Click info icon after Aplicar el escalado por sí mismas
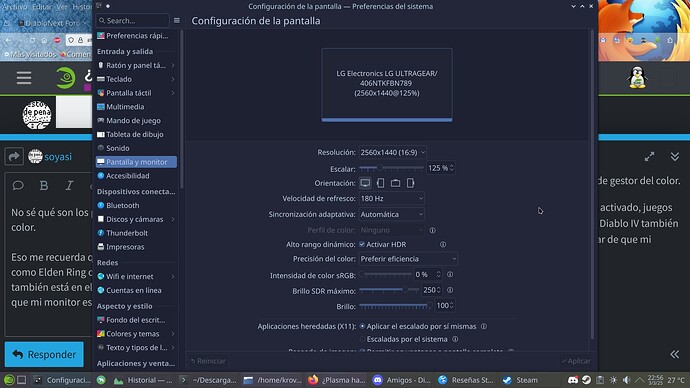Image resolution: width=690 pixels, height=388 pixels. point(484,326)
